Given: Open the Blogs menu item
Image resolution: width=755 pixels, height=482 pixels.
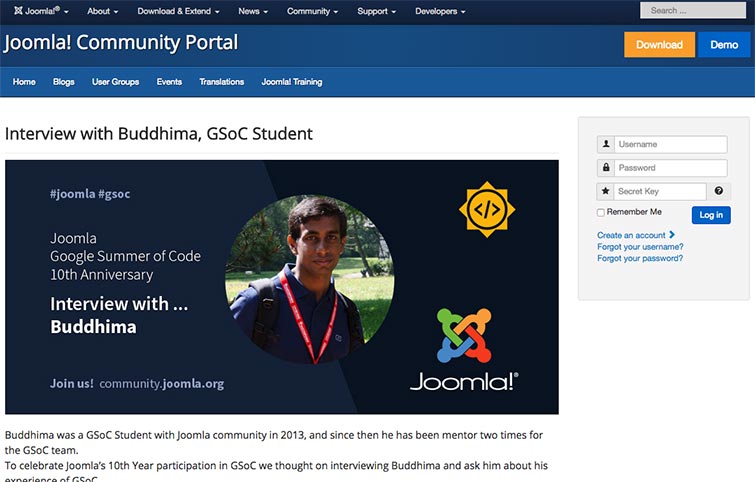Looking at the screenshot, I should coord(64,82).
